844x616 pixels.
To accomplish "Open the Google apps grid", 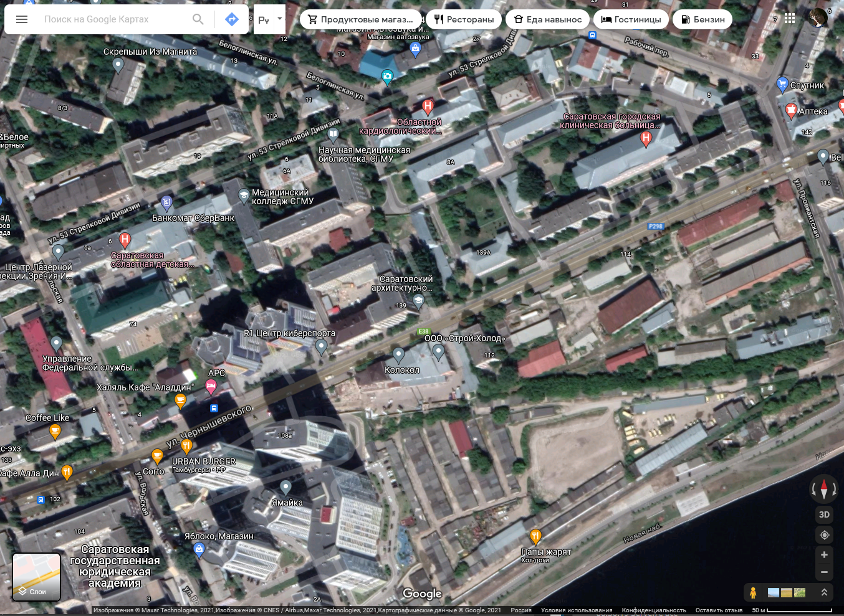I will click(790, 19).
